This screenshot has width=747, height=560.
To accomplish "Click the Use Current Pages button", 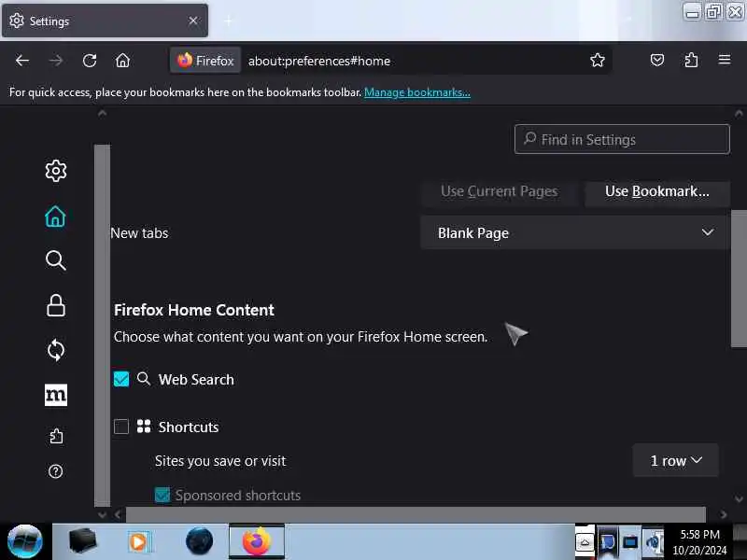I will pyautogui.click(x=500, y=191).
